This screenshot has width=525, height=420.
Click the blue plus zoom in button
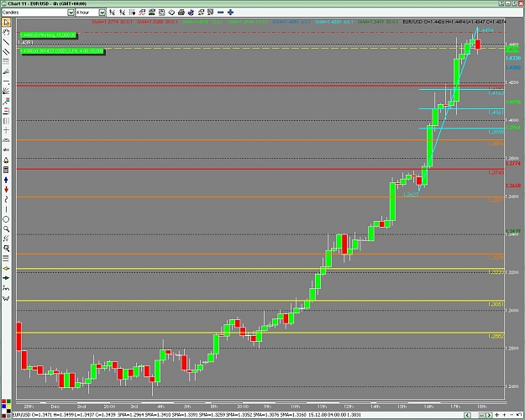click(231, 13)
